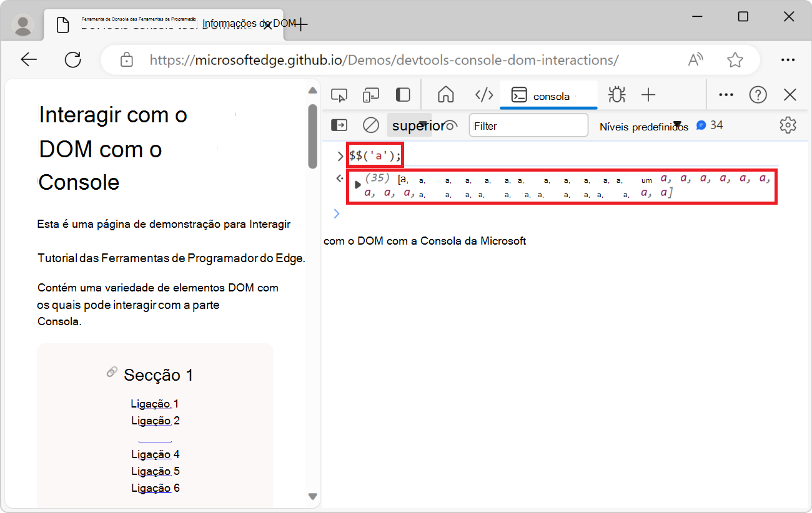Viewport: 812px width, 513px height.
Task: Click inside the Filter input box
Action: [528, 125]
